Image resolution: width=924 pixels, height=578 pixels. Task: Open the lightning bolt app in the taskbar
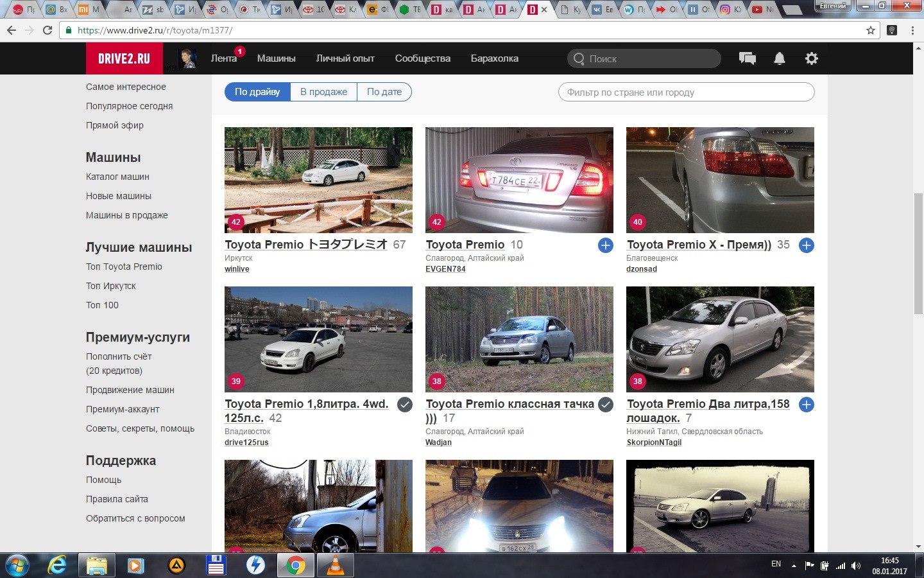coord(255,566)
